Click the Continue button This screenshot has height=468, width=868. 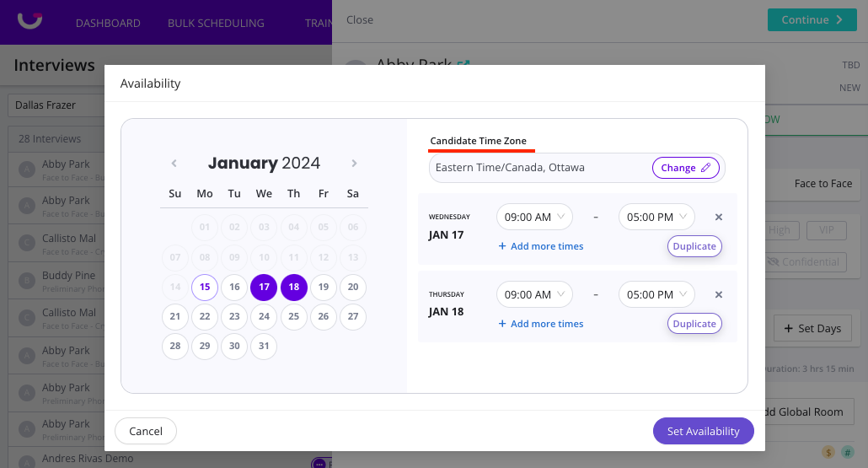[812, 20]
